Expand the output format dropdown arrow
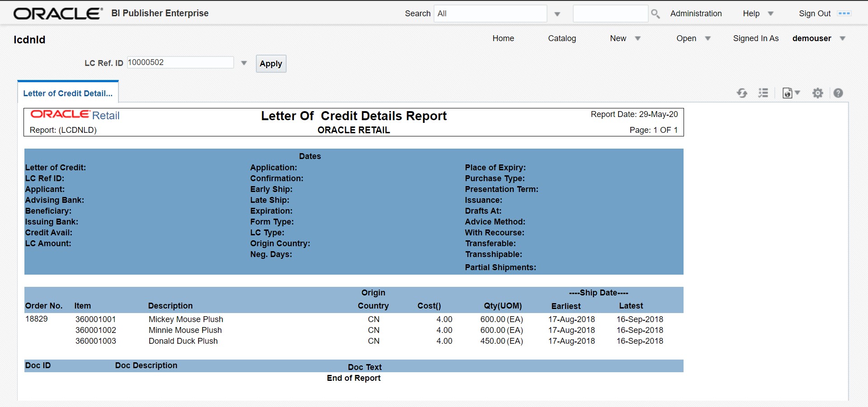 point(797,93)
